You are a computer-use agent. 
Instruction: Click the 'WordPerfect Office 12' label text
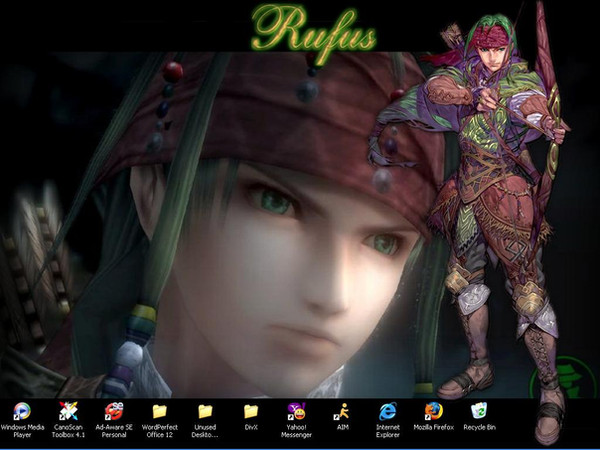pos(160,431)
